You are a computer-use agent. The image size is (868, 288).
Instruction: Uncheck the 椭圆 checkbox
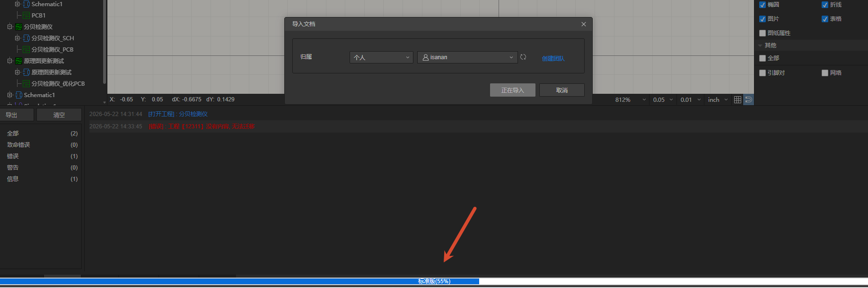tap(763, 5)
